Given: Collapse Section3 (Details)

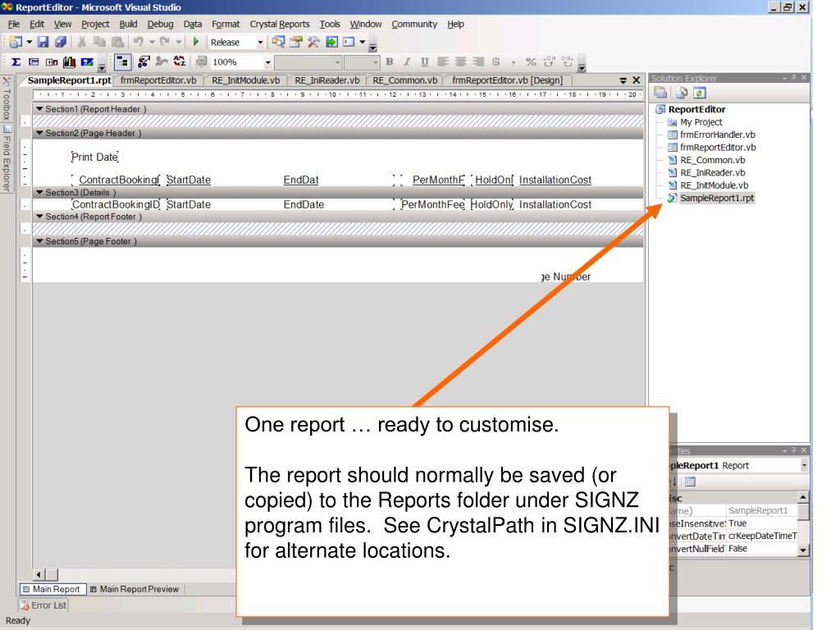Looking at the screenshot, I should point(39,192).
